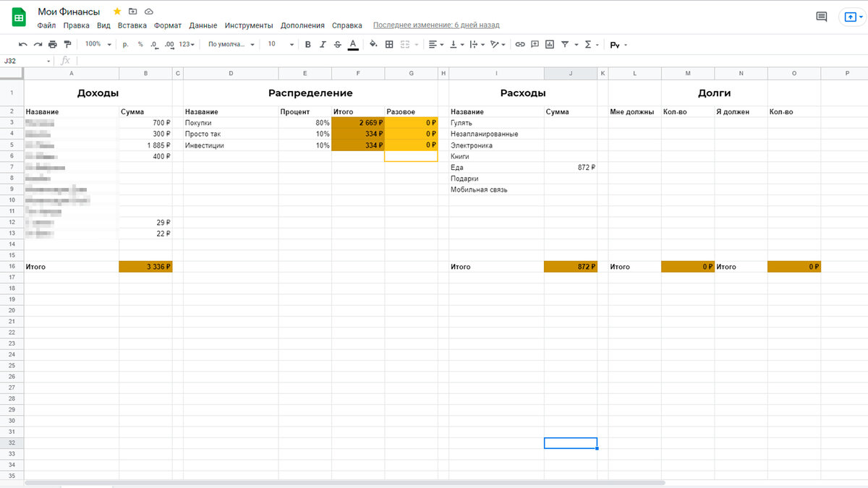Open the Данные menu
This screenshot has width=868, height=488.
203,25
